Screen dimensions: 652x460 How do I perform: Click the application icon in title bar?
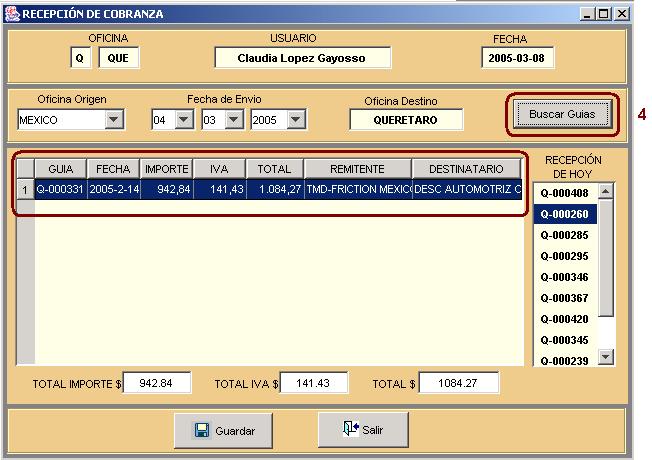pyautogui.click(x=12, y=14)
